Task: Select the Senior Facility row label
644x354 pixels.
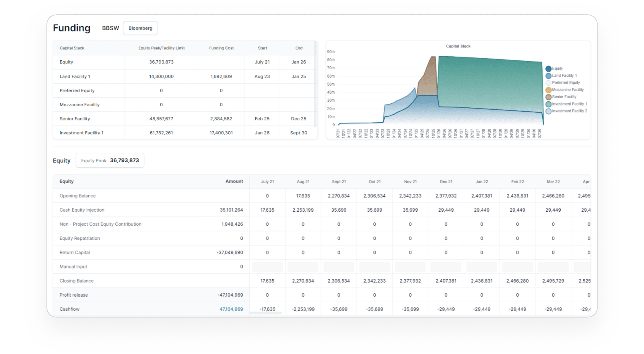Action: (75, 119)
